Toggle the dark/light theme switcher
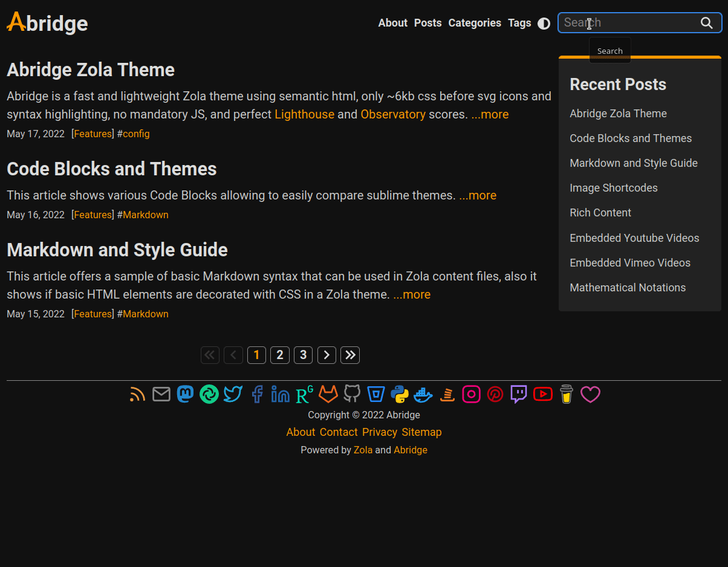The width and height of the screenshot is (728, 567). [544, 24]
